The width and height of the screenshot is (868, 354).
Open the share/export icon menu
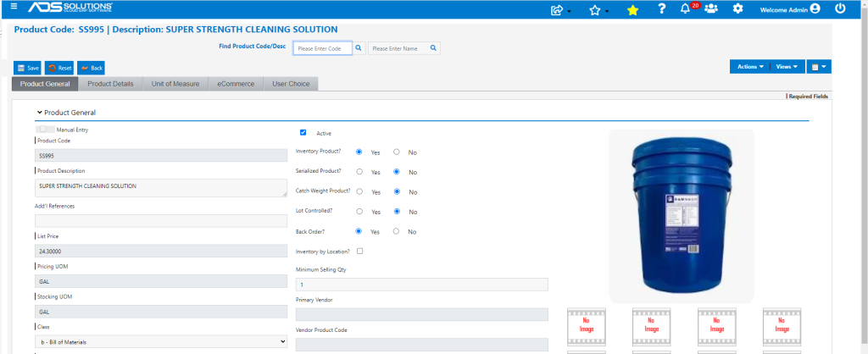(557, 10)
